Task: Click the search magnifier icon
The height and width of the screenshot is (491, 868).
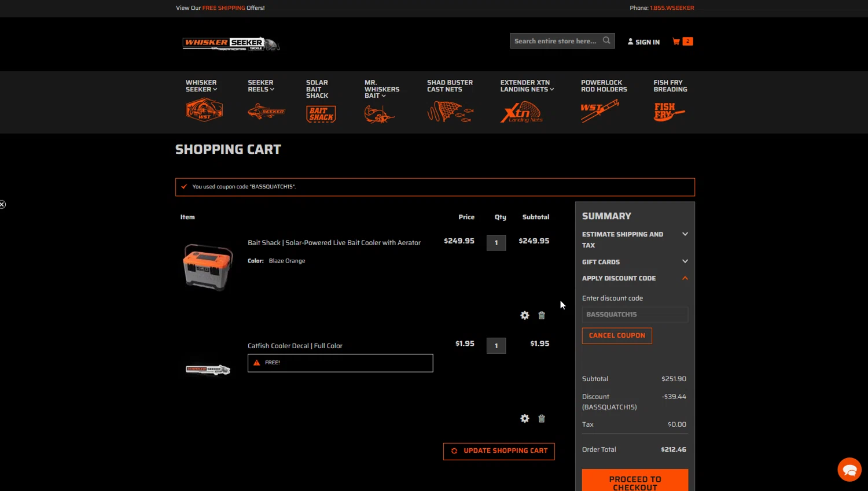Action: (x=606, y=40)
